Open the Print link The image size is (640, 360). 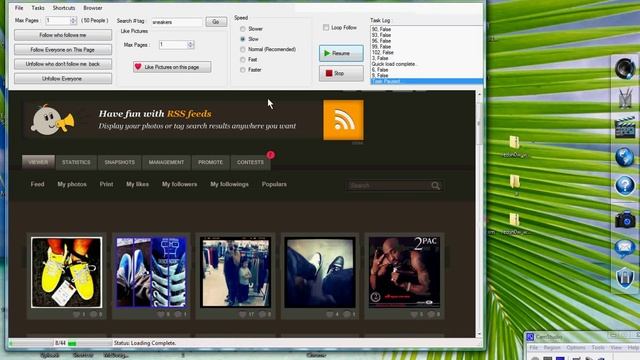106,184
